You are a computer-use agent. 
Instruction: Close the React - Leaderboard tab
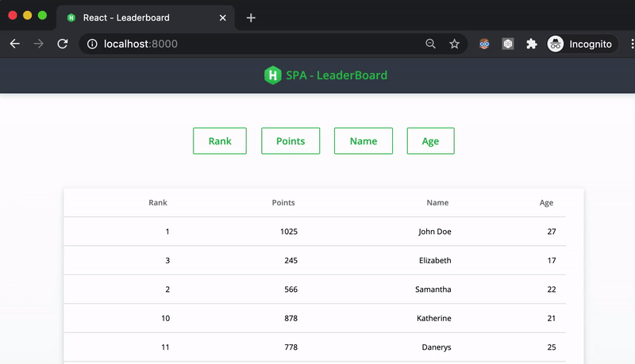click(223, 17)
